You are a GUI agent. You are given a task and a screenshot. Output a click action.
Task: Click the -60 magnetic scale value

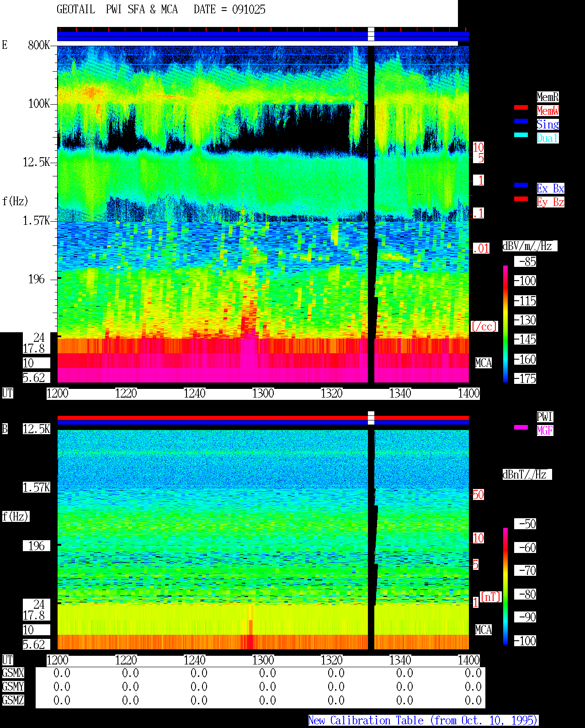coord(525,547)
